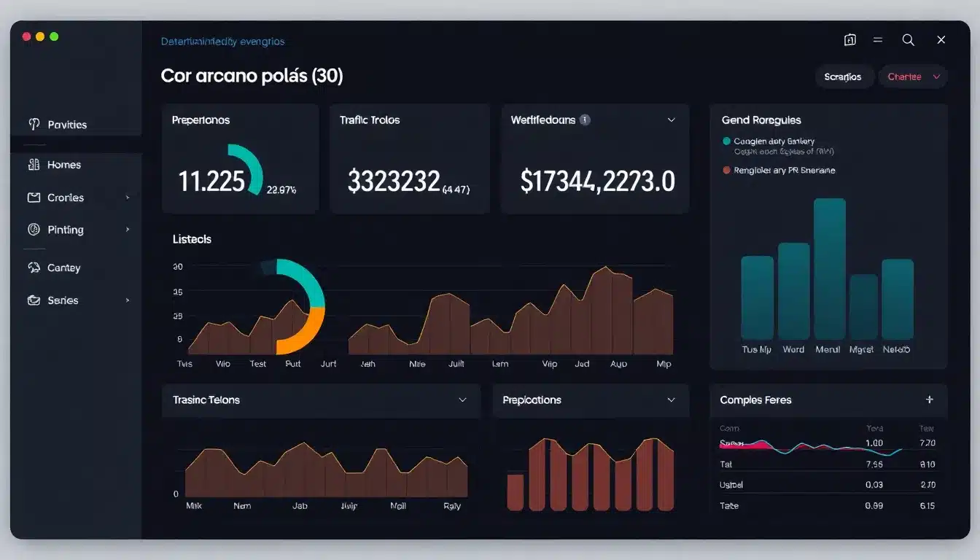This screenshot has width=980, height=560.
Task: Select the Pavities icon in the sidebar
Action: tap(34, 124)
